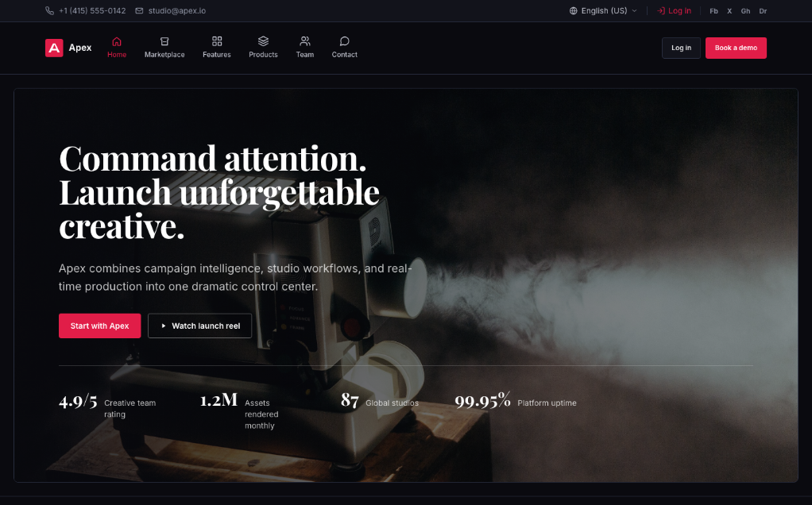Click the Book a demo button

[x=736, y=48]
